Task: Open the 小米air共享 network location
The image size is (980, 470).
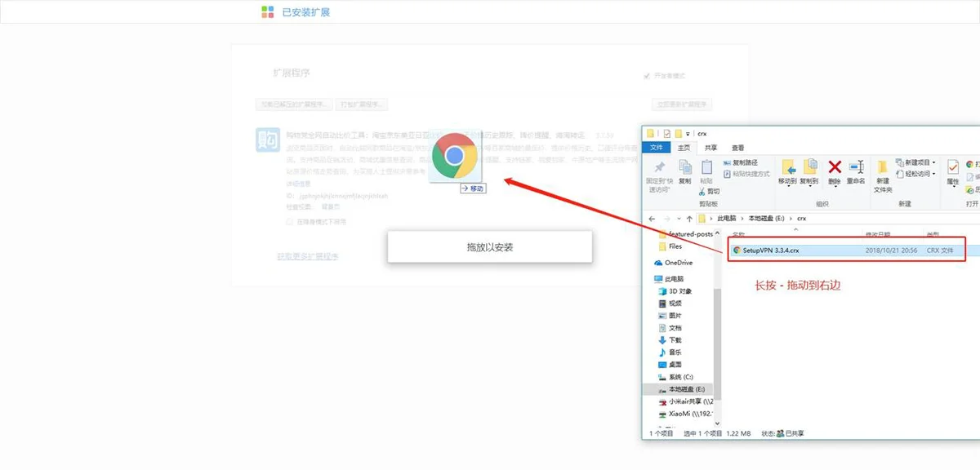Action: [685, 401]
